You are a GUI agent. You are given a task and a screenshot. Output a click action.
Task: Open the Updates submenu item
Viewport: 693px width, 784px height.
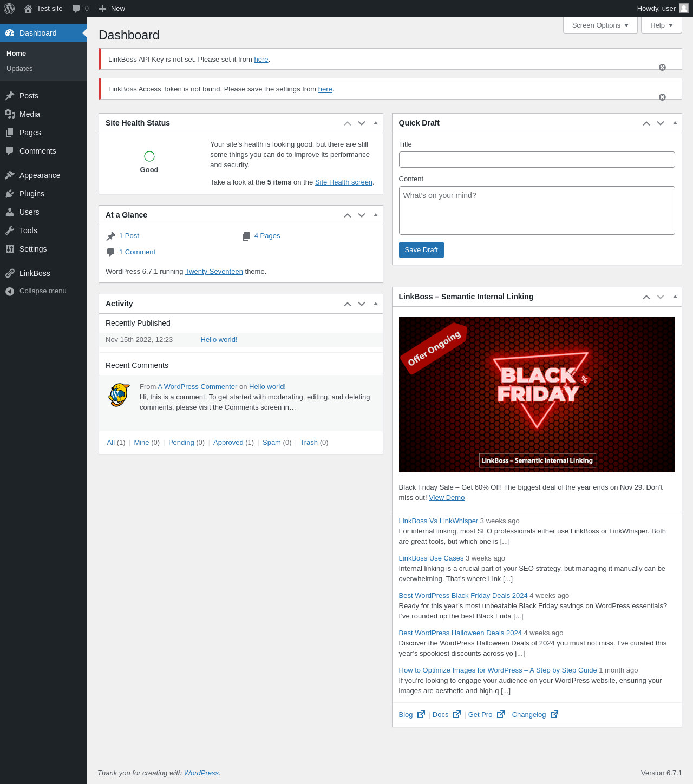pyautogui.click(x=19, y=69)
